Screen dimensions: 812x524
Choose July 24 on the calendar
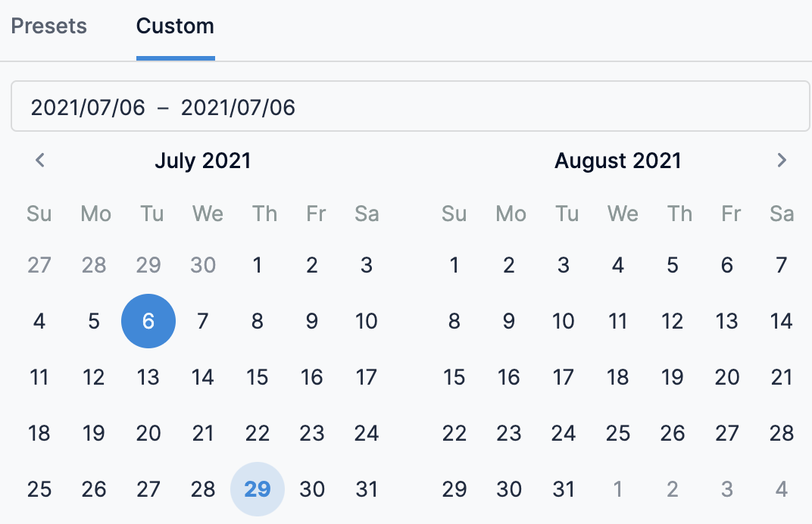tap(367, 433)
